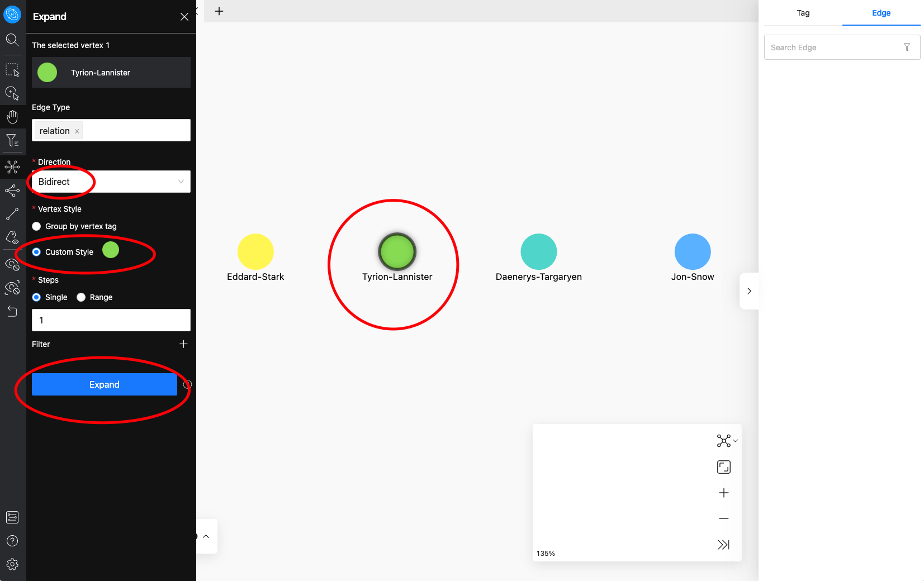Open the search (start query) tool
The height and width of the screenshot is (581, 924).
tap(12, 40)
